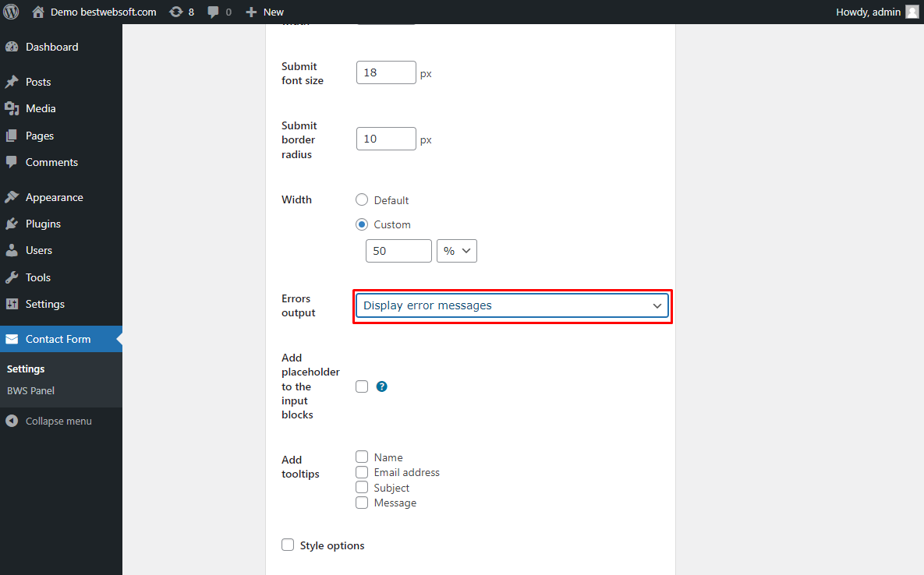Click the home icon for Demo bestwebsoft.com
This screenshot has width=924, height=575.
click(38, 12)
